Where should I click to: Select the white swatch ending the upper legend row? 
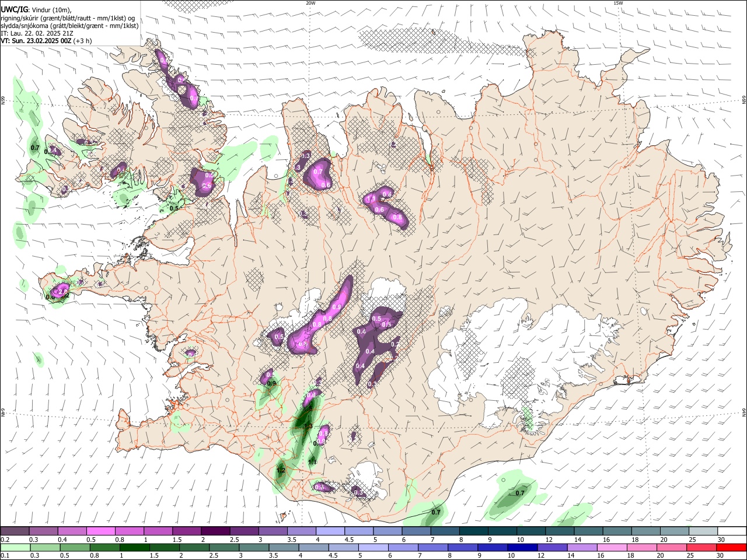tap(732, 531)
